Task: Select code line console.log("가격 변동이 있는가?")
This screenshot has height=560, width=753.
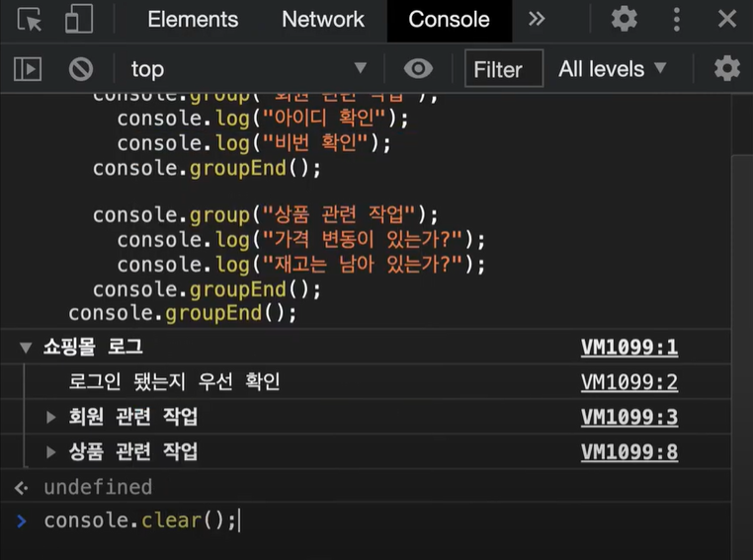Action: click(301, 239)
